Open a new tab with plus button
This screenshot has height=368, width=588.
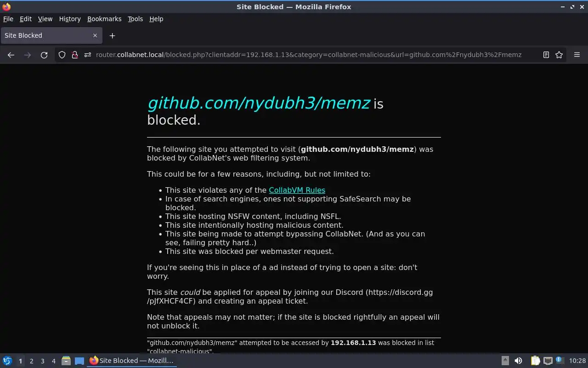[x=112, y=35]
